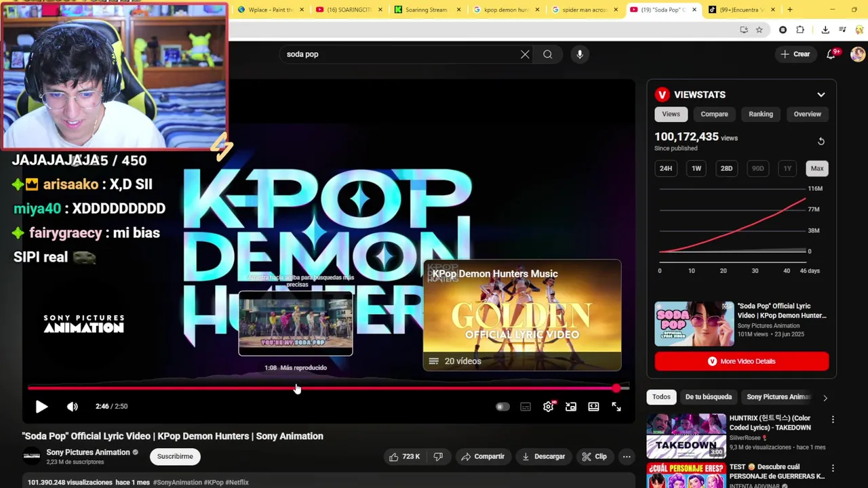Viewport: 868px width, 488px height.
Task: Click the install app icon in address bar
Action: (744, 30)
